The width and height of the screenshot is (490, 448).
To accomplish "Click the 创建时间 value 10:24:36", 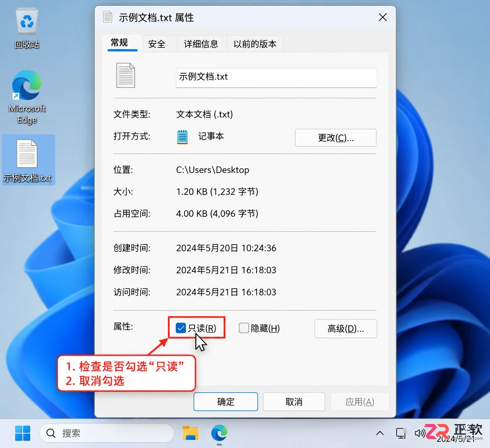I will 226,248.
